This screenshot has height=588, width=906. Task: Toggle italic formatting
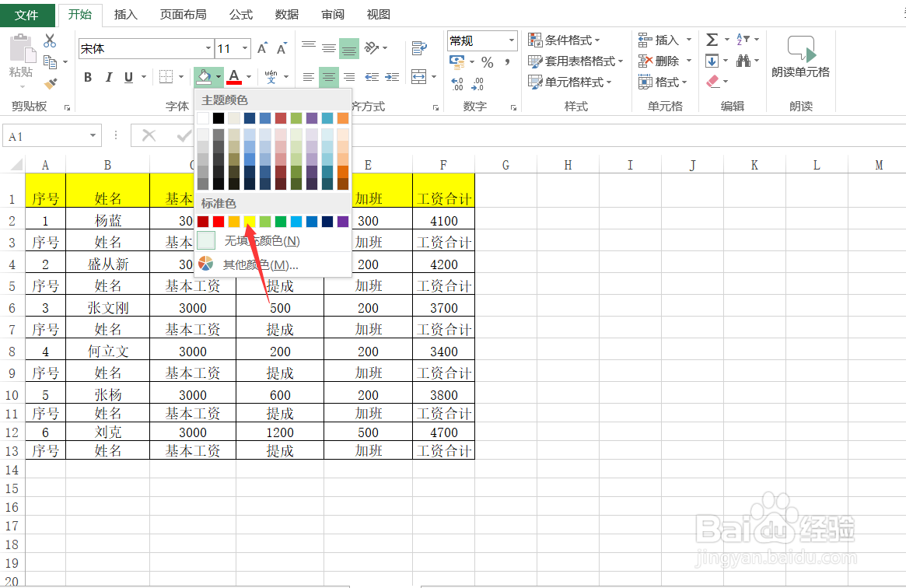click(108, 77)
